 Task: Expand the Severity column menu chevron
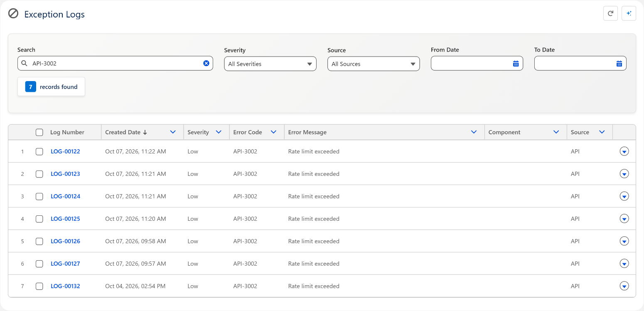pos(219,132)
